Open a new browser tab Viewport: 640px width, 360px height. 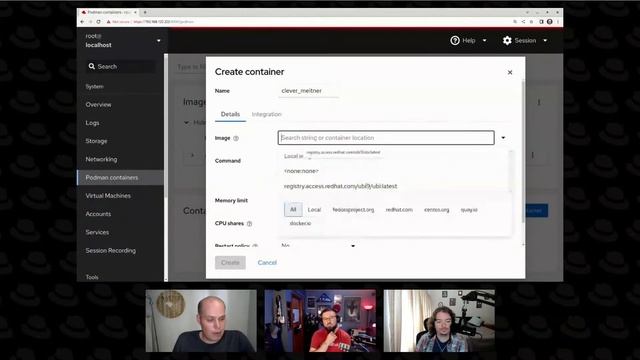(x=145, y=12)
